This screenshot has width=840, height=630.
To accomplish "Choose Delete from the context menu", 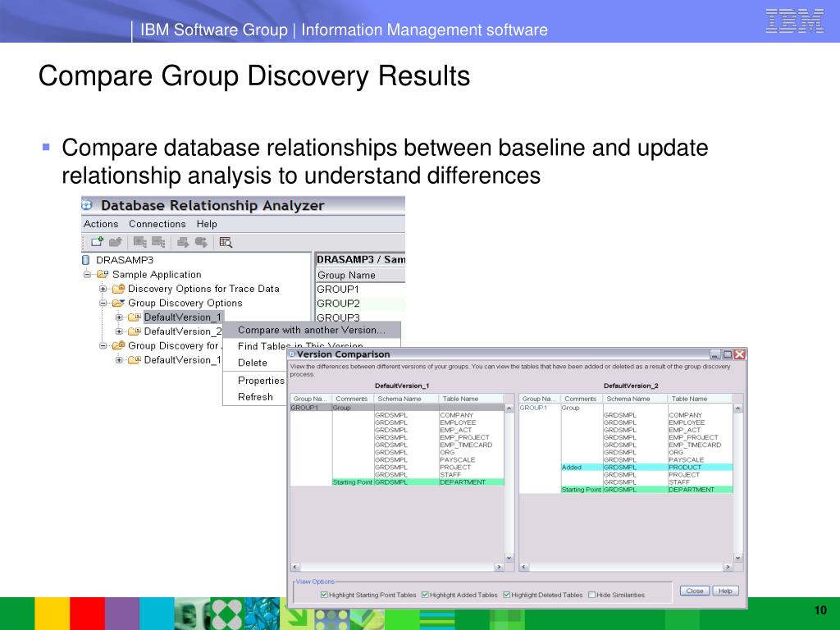I will tap(253, 363).
